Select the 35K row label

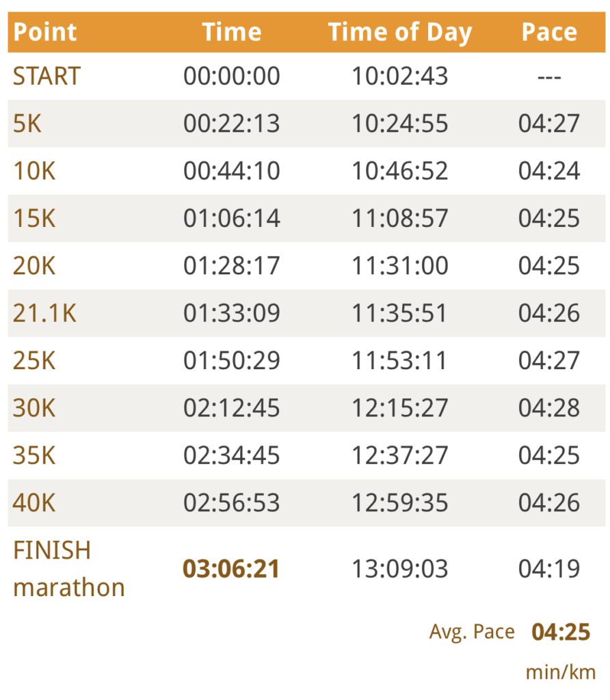34,455
